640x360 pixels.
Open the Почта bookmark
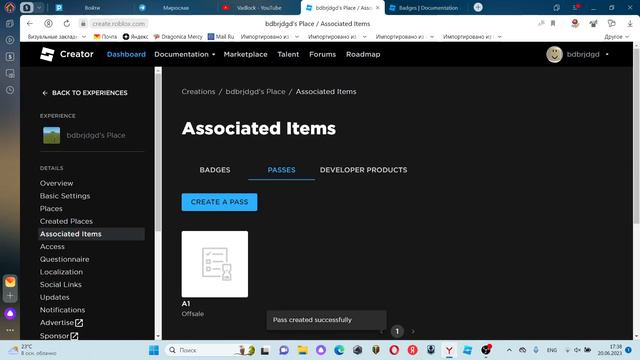(x=105, y=37)
